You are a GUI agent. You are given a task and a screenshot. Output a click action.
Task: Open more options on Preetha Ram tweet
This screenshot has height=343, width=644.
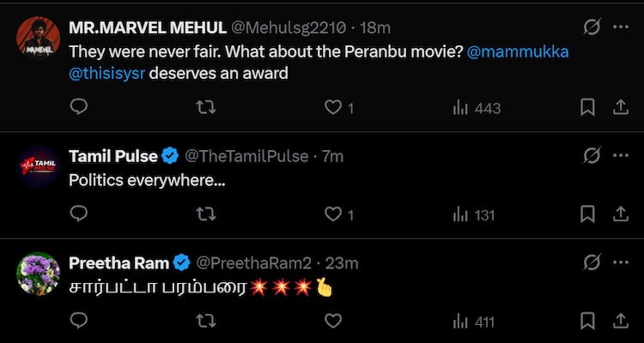621,262
